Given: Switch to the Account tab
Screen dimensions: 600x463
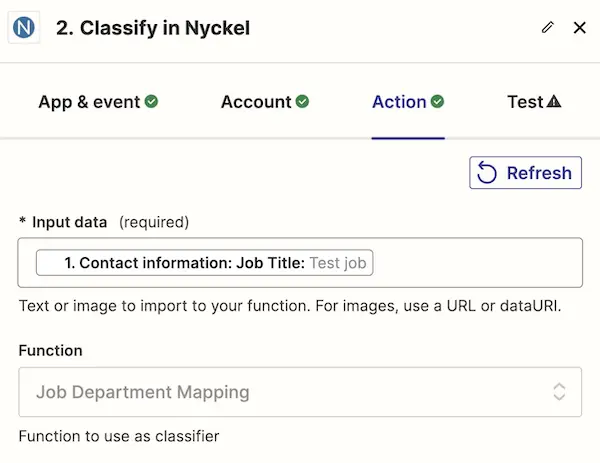Looking at the screenshot, I should tap(265, 102).
